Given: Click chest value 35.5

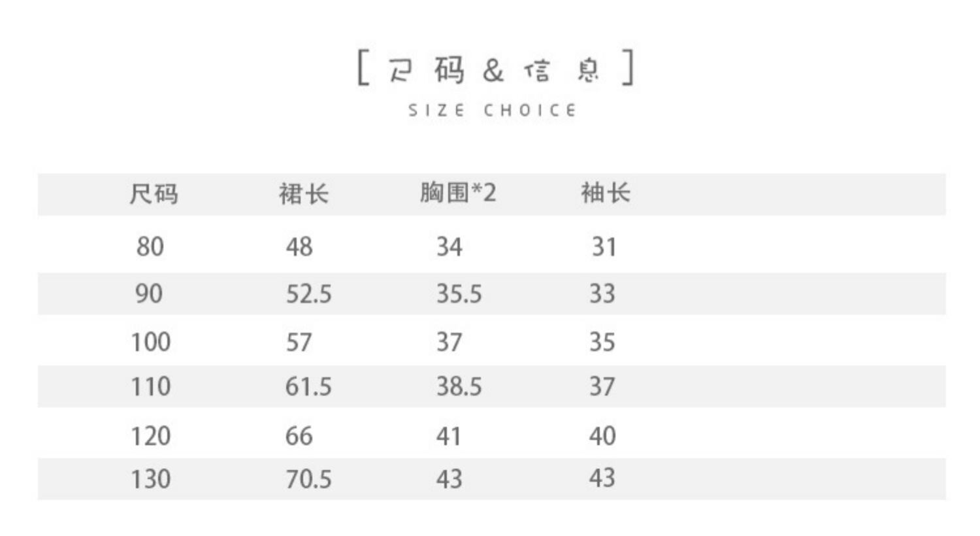Looking at the screenshot, I should point(459,294).
